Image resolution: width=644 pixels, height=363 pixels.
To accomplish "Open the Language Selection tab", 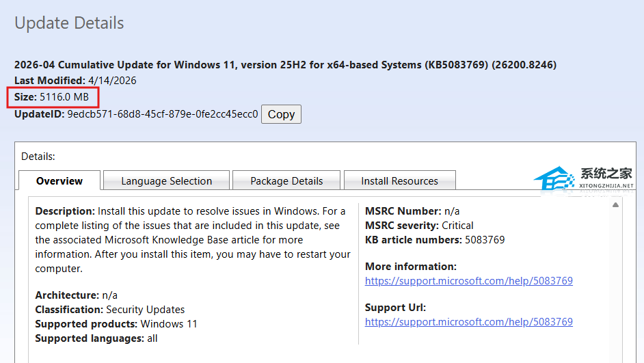I will tap(166, 180).
